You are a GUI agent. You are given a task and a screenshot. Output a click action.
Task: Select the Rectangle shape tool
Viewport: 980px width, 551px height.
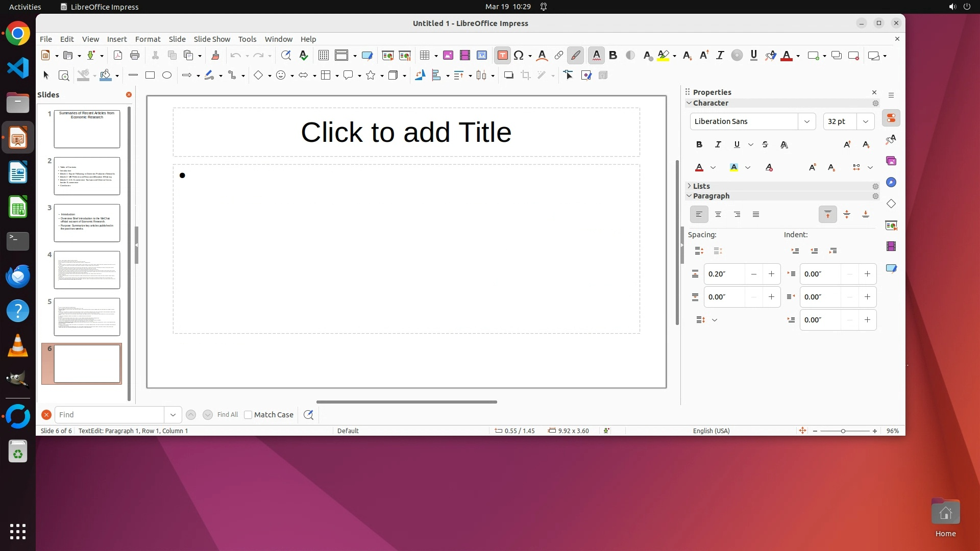click(150, 76)
